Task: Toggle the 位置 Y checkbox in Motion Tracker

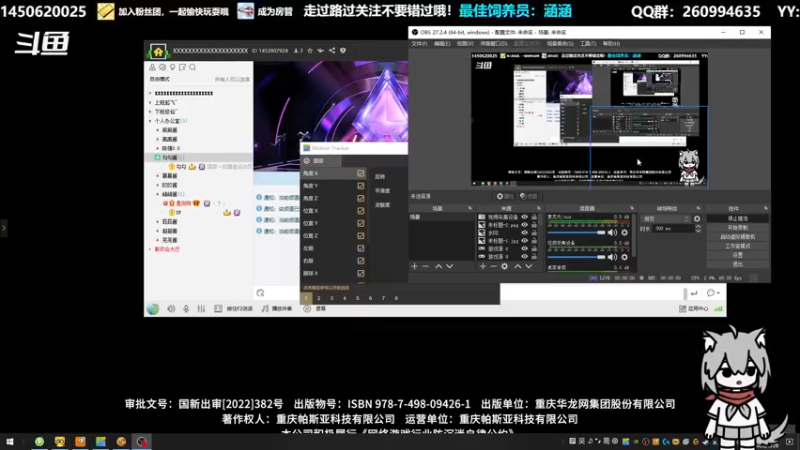Action: (x=361, y=223)
